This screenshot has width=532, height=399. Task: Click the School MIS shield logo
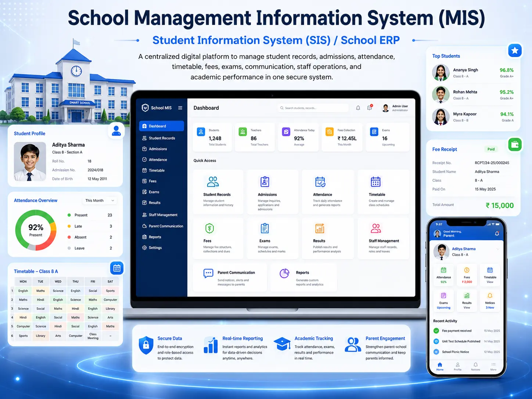145,108
